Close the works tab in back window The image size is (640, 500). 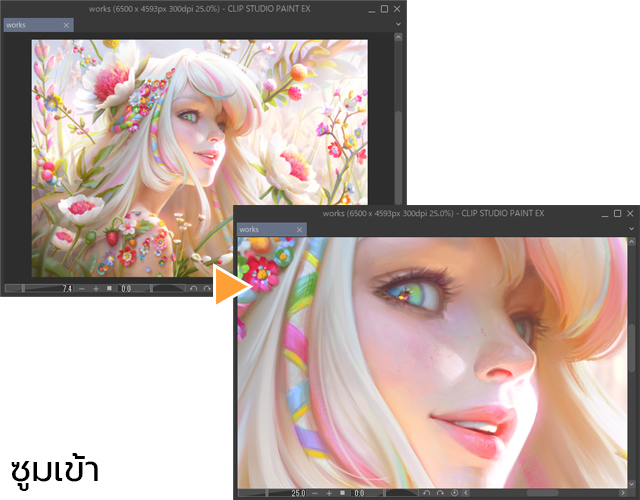coord(66,24)
